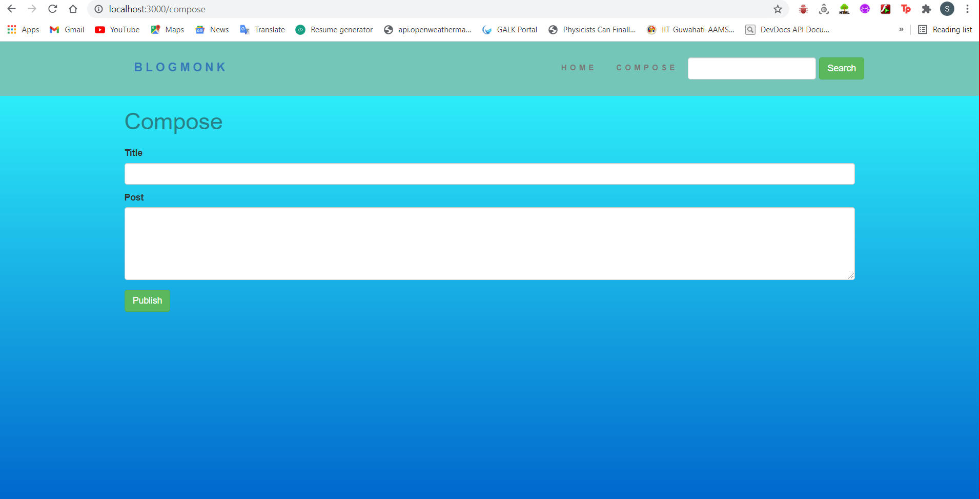The width and height of the screenshot is (980, 499).
Task: Open the Chrome three-dot menu
Action: click(967, 9)
